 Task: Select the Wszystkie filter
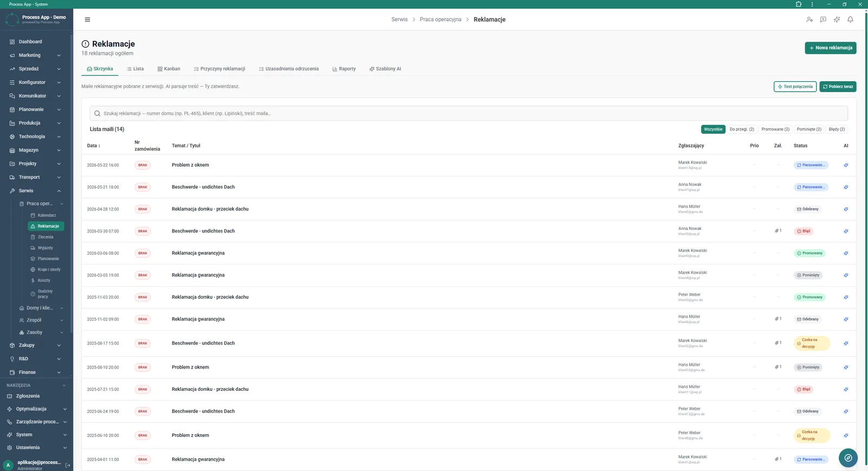[x=713, y=130]
